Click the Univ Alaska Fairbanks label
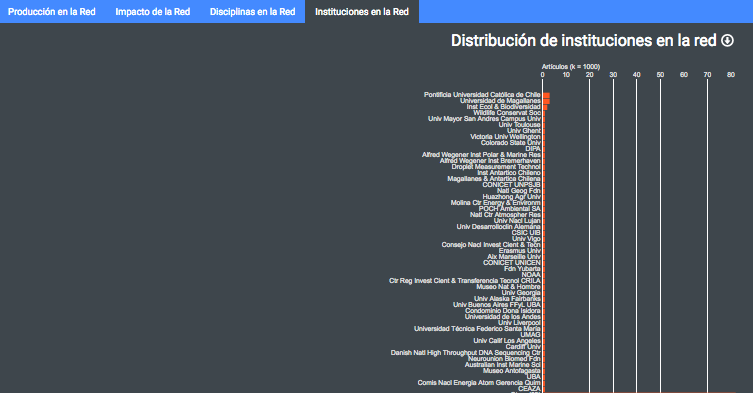The width and height of the screenshot is (753, 393). coord(507,299)
